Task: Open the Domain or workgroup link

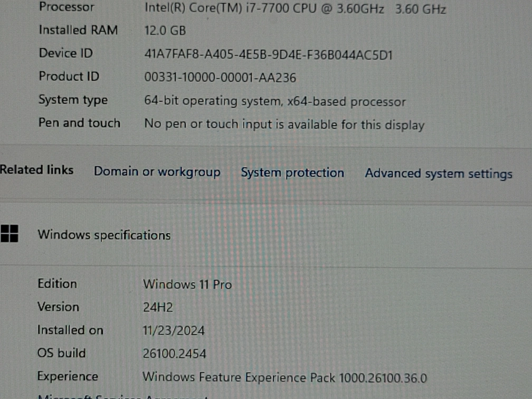Action: pos(157,172)
